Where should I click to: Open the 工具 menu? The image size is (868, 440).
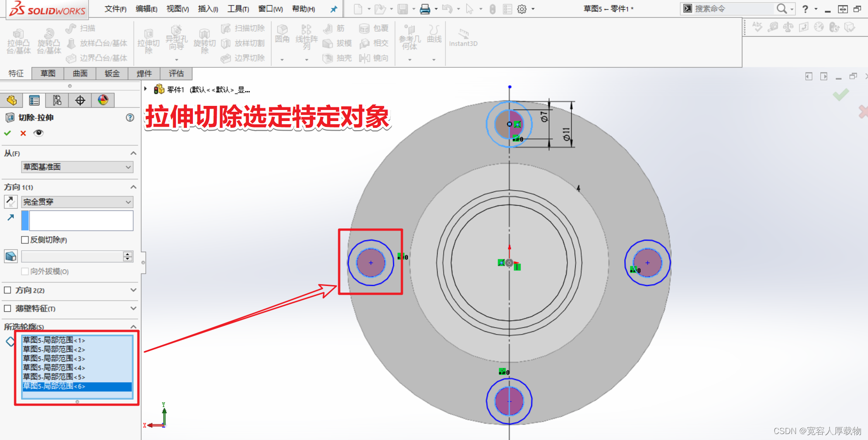pyautogui.click(x=238, y=9)
